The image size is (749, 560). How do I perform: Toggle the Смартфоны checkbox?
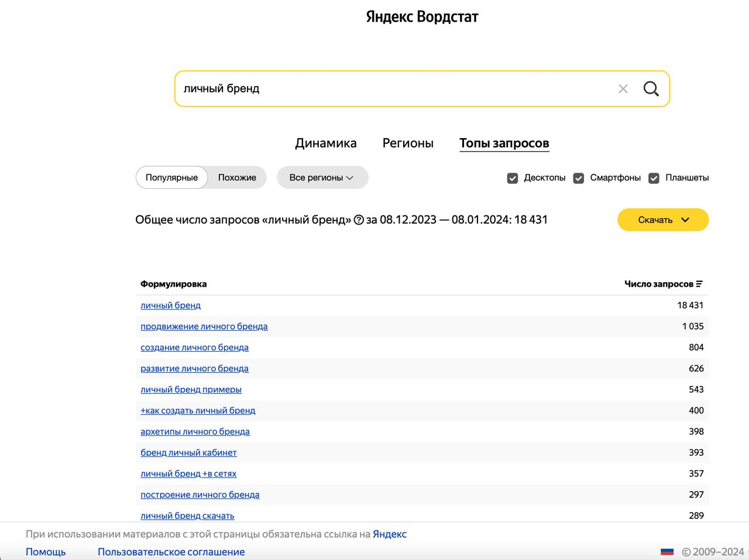pyautogui.click(x=579, y=178)
